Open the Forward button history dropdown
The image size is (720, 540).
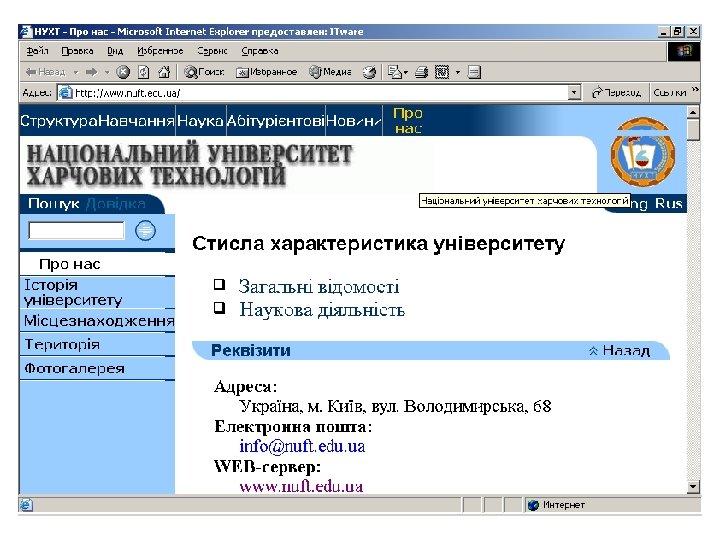point(107,72)
